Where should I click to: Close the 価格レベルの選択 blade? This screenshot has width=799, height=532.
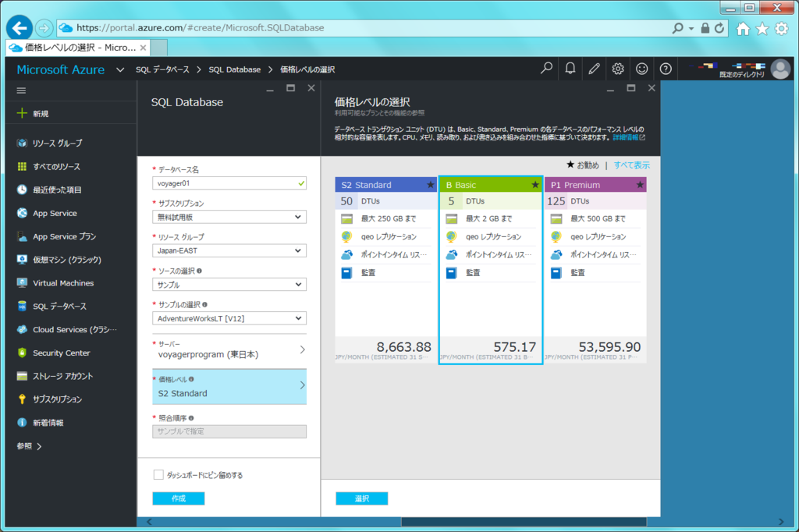coord(652,88)
